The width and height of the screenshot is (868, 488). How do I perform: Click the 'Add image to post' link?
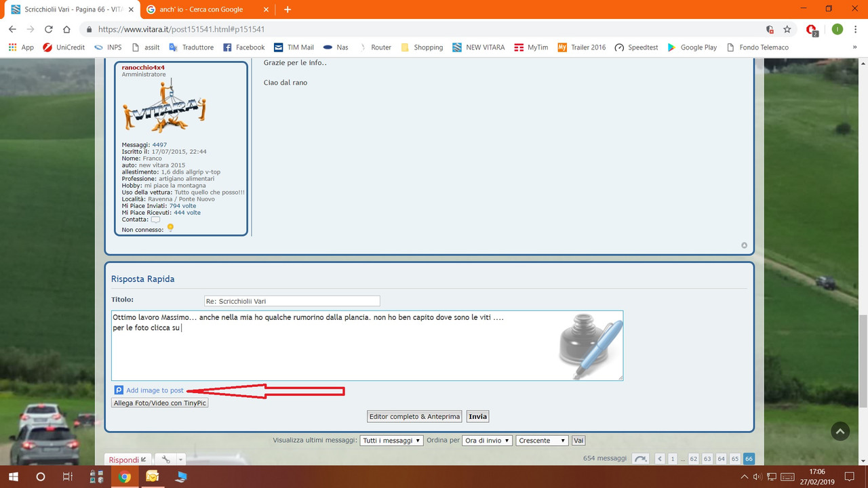(x=155, y=390)
